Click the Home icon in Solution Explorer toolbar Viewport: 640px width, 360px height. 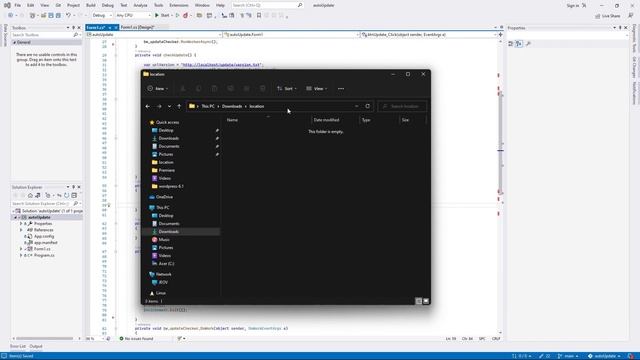[30, 196]
